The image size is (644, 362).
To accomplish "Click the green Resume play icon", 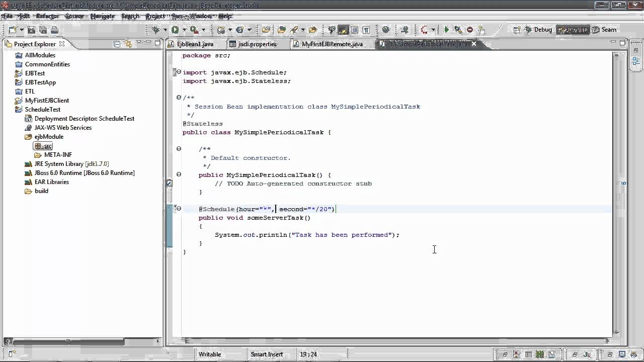I will (446, 30).
